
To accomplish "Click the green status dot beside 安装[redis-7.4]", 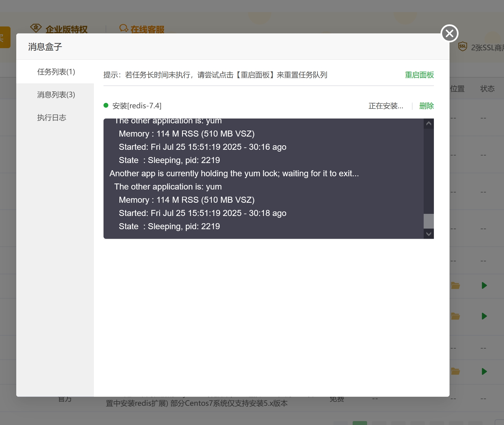I will (x=106, y=105).
